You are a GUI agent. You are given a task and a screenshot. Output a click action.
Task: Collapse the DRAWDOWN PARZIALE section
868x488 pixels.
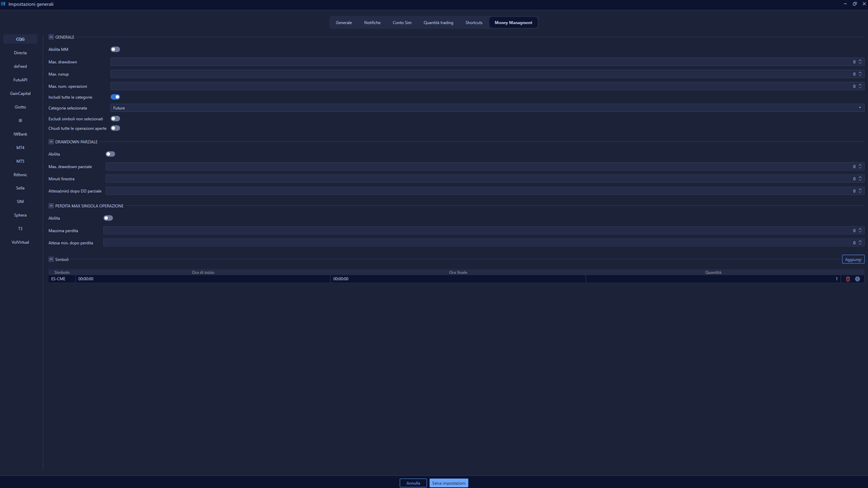click(51, 142)
